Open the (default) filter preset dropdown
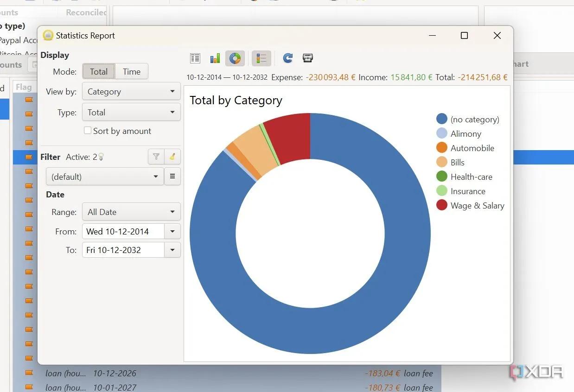 (105, 177)
